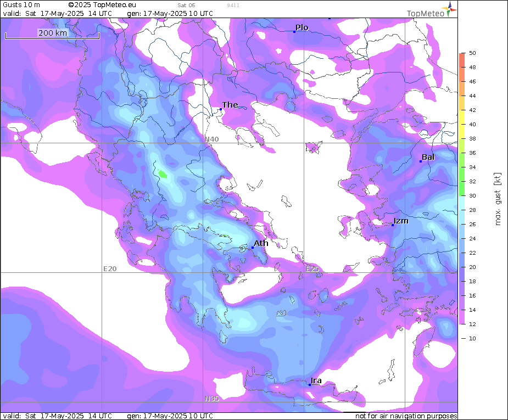Click the 'max. gust [kt]' legend title
The width and height of the screenshot is (508, 420).
(498, 199)
